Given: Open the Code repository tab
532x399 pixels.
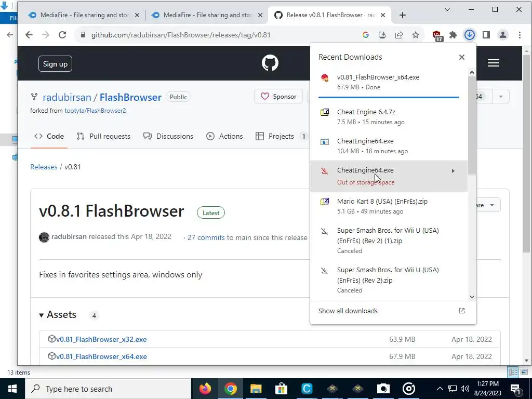Looking at the screenshot, I should [49, 137].
